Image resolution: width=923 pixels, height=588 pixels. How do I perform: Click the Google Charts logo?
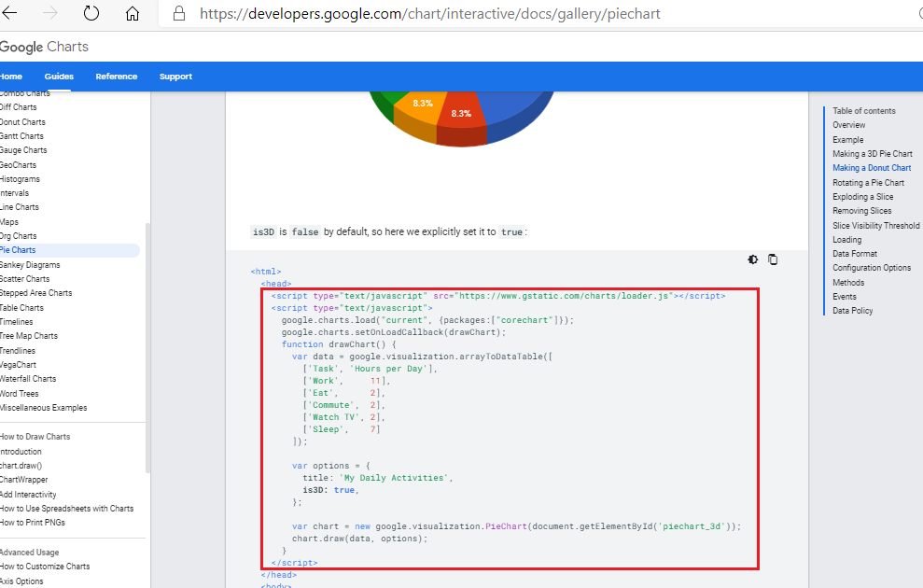pos(45,47)
